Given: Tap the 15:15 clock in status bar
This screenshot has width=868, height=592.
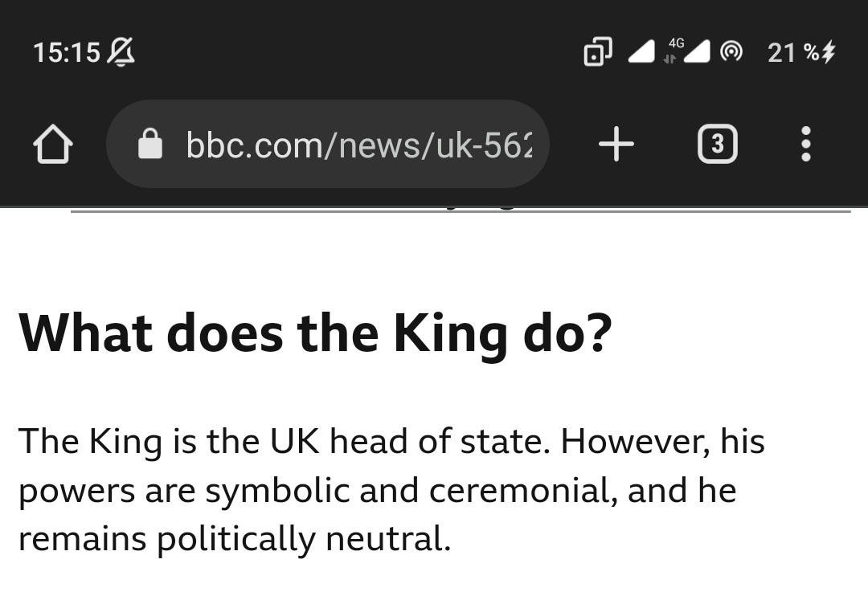Looking at the screenshot, I should pyautogui.click(x=66, y=53).
